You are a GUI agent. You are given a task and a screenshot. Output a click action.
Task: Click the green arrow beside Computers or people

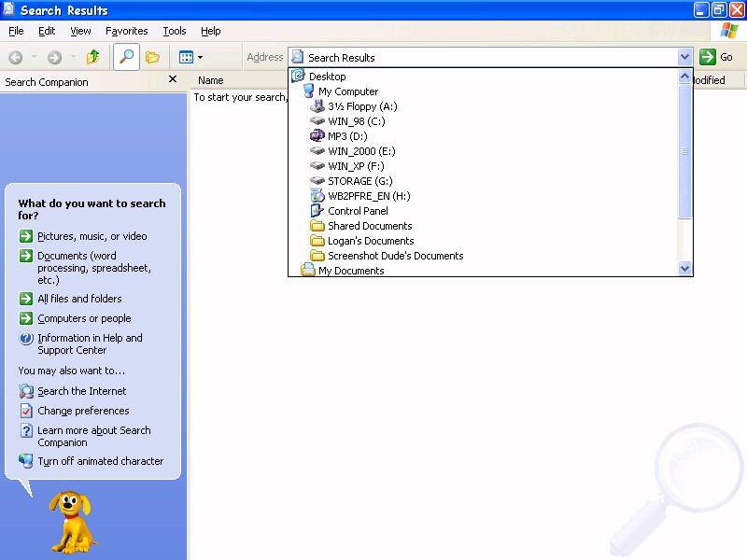pos(26,317)
